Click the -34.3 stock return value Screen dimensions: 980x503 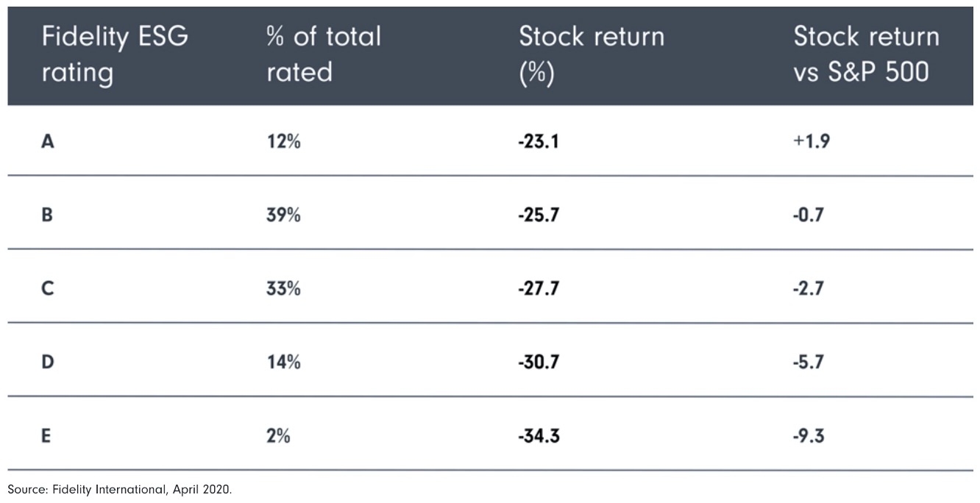point(539,436)
